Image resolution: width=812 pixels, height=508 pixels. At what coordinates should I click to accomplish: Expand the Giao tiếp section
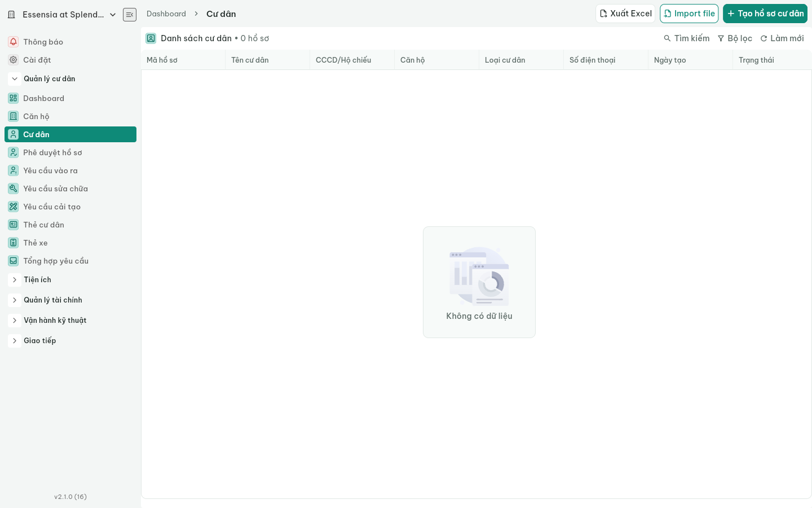coord(15,341)
